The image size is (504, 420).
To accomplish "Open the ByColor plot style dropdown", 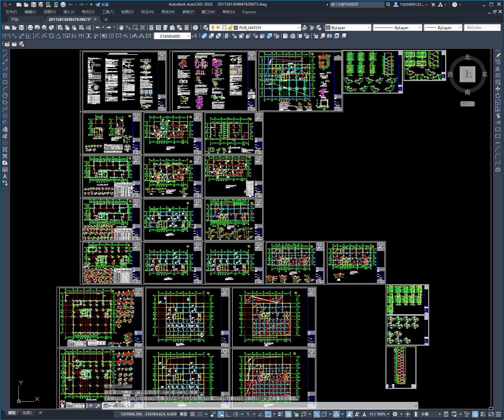I will click(x=482, y=28).
